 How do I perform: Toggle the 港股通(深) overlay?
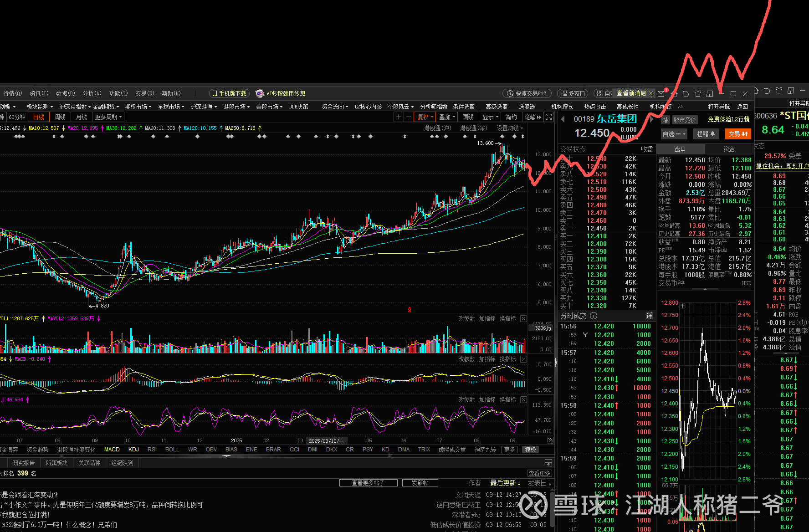click(x=474, y=128)
